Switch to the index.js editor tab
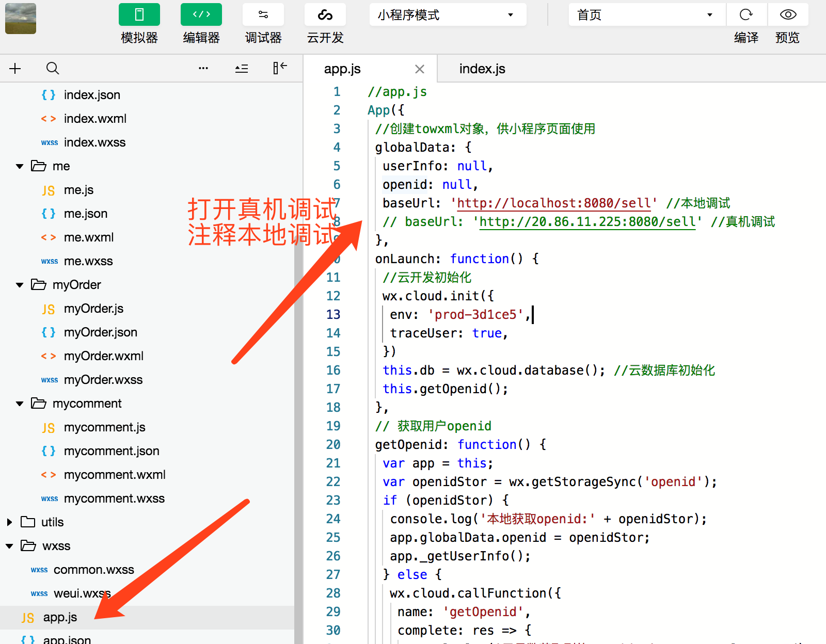Image resolution: width=826 pixels, height=644 pixels. pyautogui.click(x=482, y=69)
